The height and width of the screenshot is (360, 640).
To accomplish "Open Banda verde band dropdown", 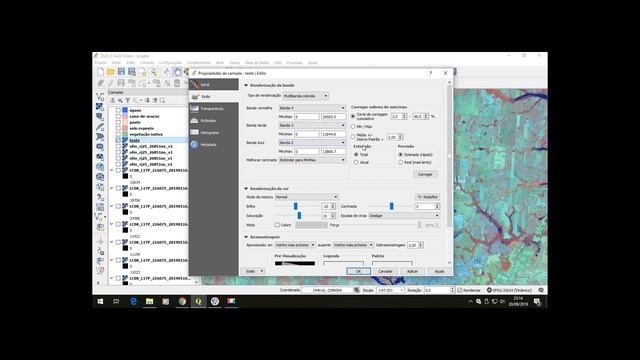I will click(x=312, y=125).
